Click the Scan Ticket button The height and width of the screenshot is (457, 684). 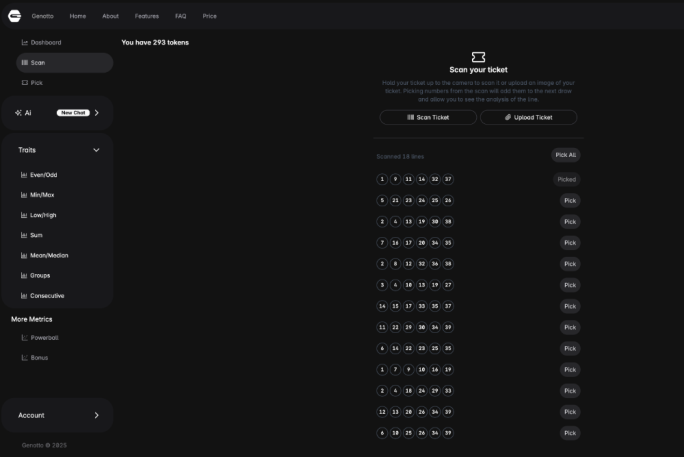(x=428, y=117)
